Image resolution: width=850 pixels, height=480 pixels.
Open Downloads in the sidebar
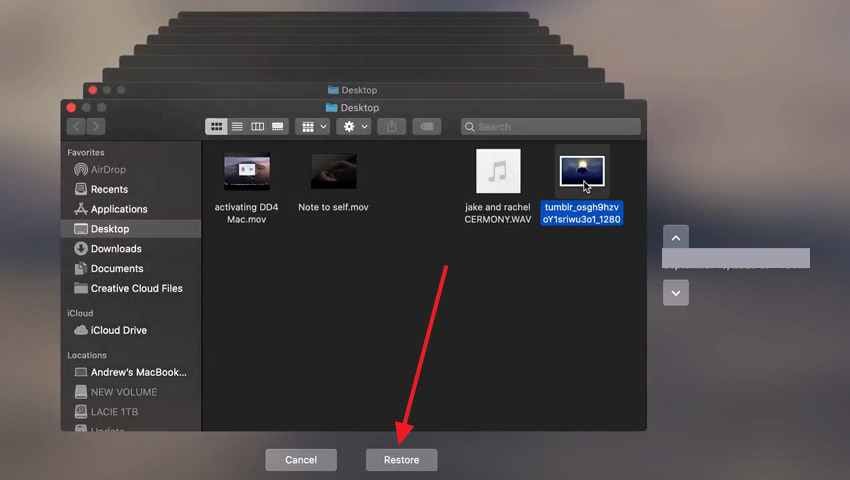click(x=130, y=248)
